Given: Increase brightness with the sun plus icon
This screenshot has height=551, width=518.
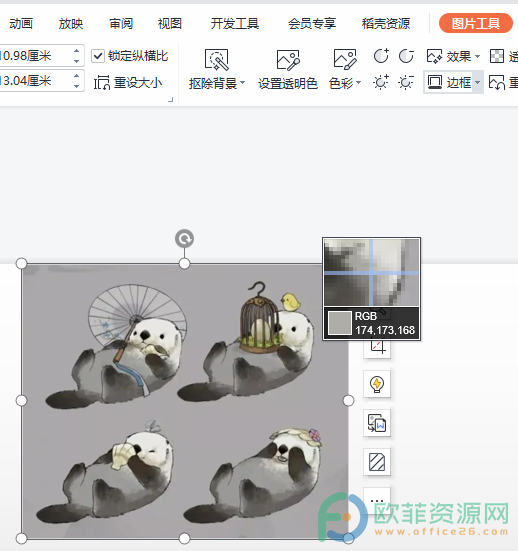Looking at the screenshot, I should [381, 83].
